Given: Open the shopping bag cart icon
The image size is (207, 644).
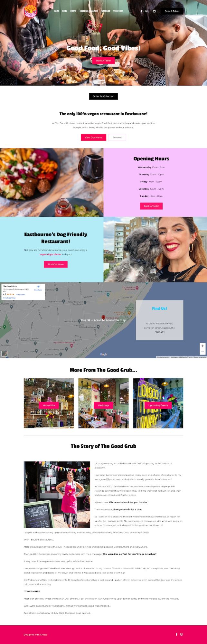Looking at the screenshot, I should pos(154,11).
